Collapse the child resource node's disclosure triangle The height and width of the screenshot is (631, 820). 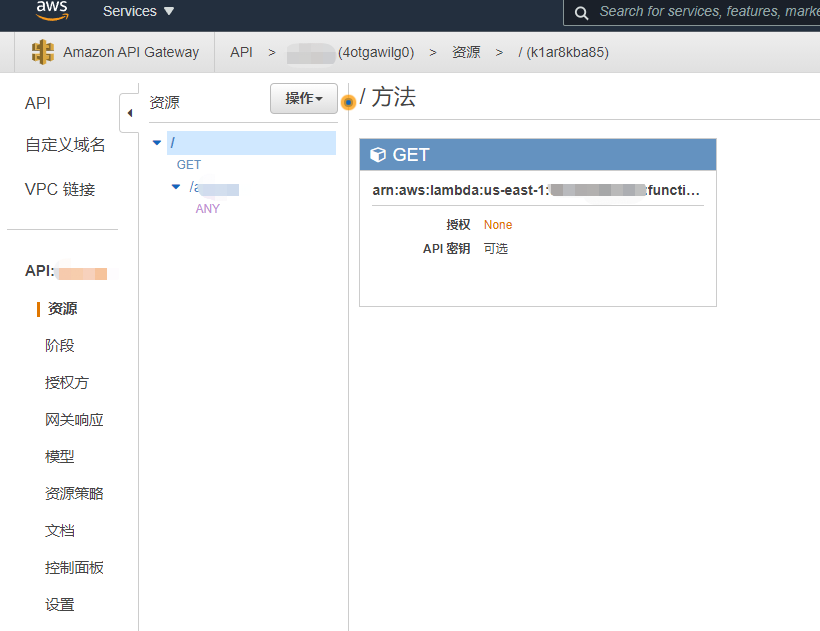click(x=175, y=186)
